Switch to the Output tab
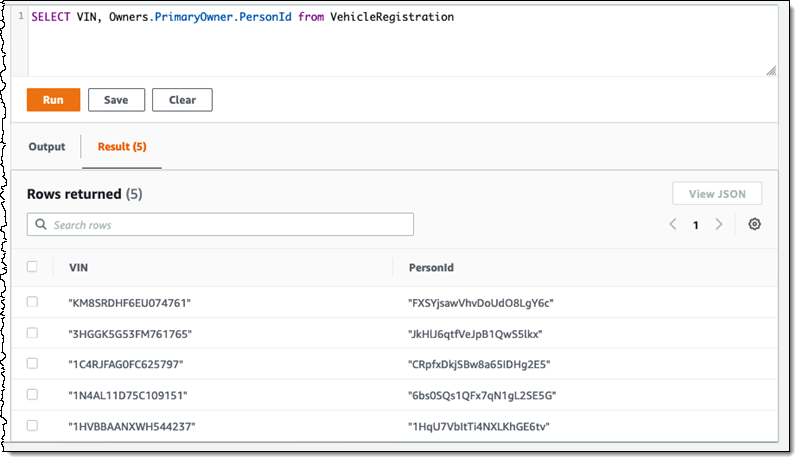The width and height of the screenshot is (800, 462). (x=47, y=147)
